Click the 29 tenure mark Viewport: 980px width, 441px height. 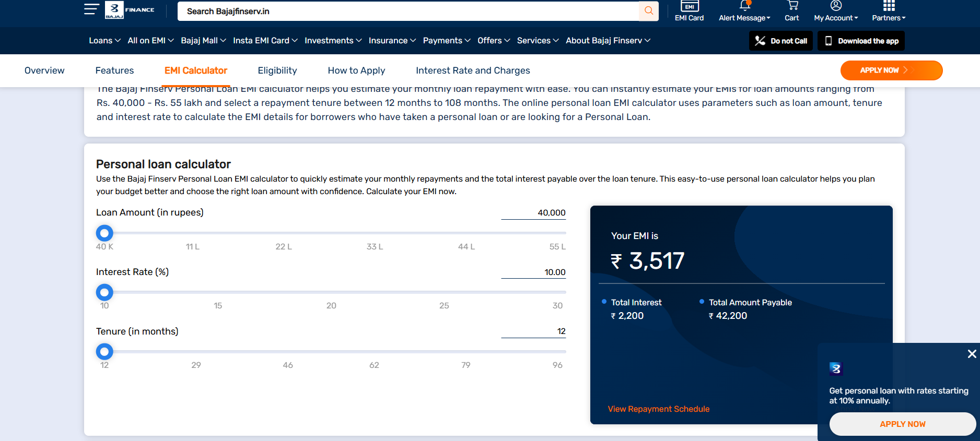196,365
